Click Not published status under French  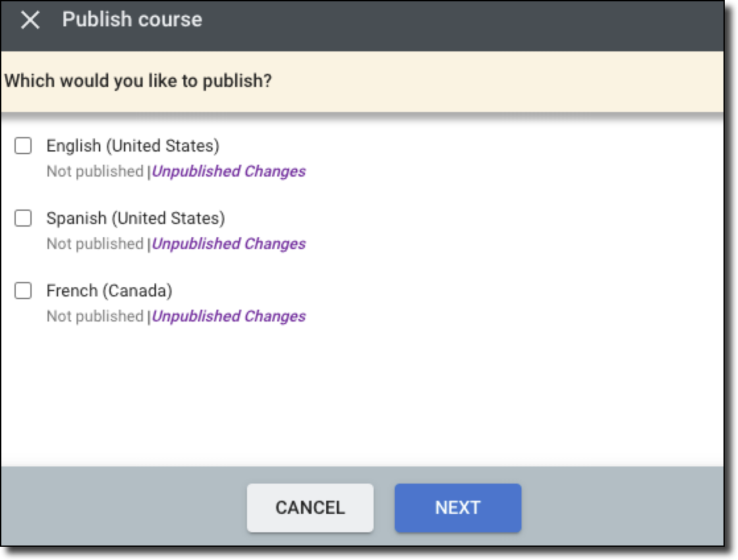94,316
